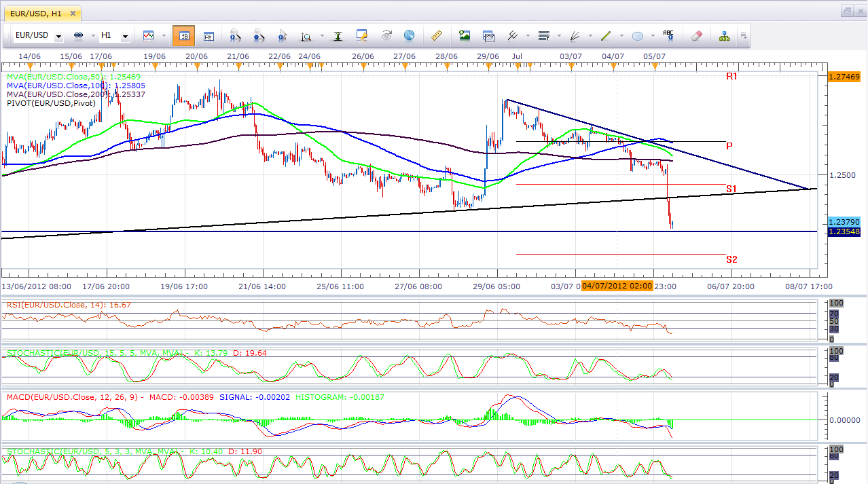Click the RSI indicator label
This screenshot has height=484, width=868.
pos(69,305)
